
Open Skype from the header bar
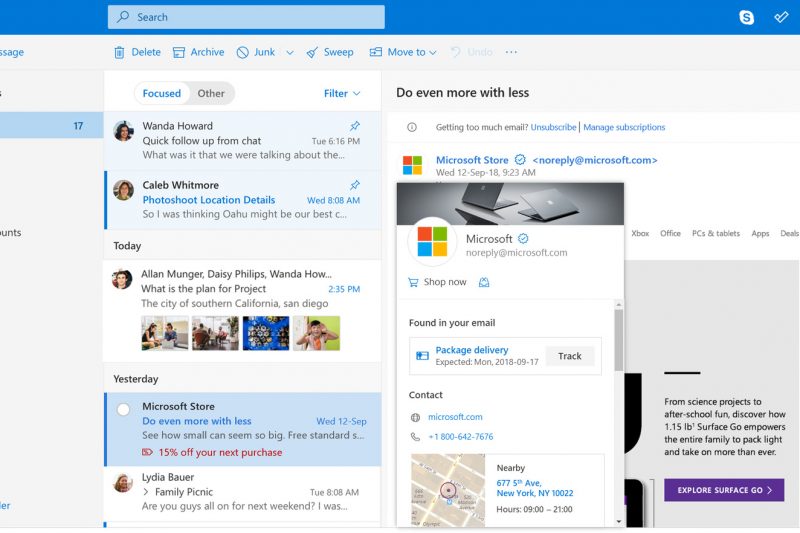tap(746, 17)
